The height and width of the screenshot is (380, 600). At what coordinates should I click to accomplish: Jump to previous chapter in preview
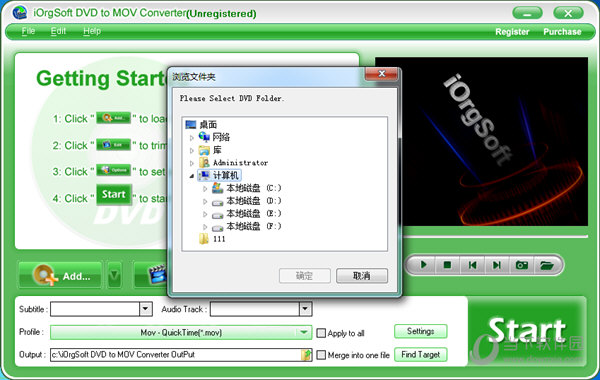[x=472, y=265]
